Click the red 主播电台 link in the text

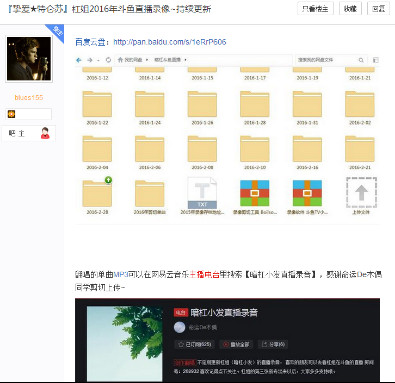(204, 275)
